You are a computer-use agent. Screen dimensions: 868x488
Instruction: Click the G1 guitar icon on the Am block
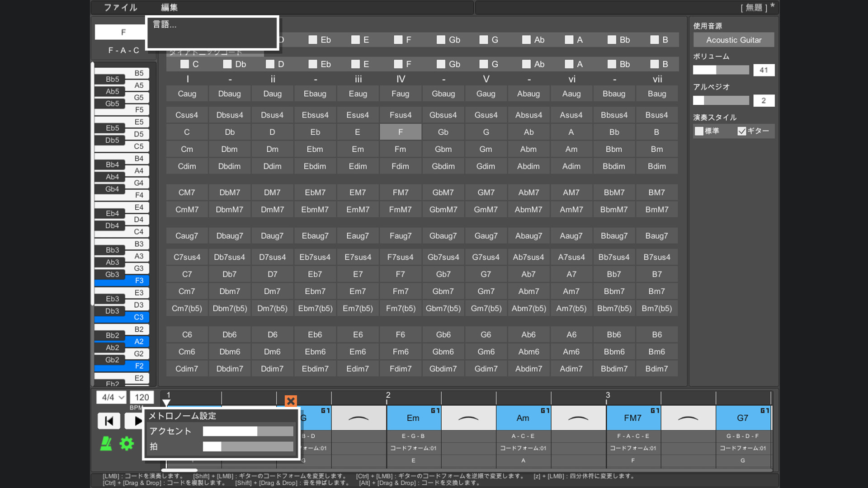(545, 410)
